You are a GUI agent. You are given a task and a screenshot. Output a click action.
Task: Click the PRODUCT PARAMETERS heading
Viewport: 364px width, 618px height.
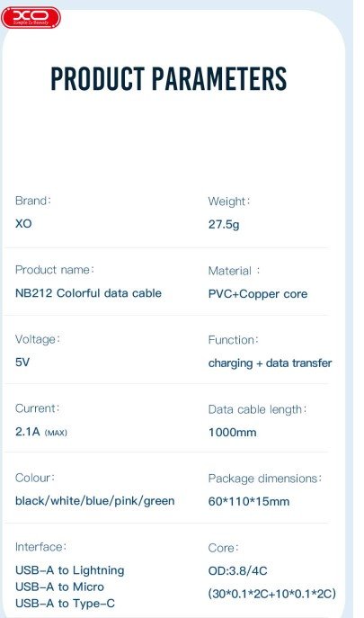click(x=169, y=79)
